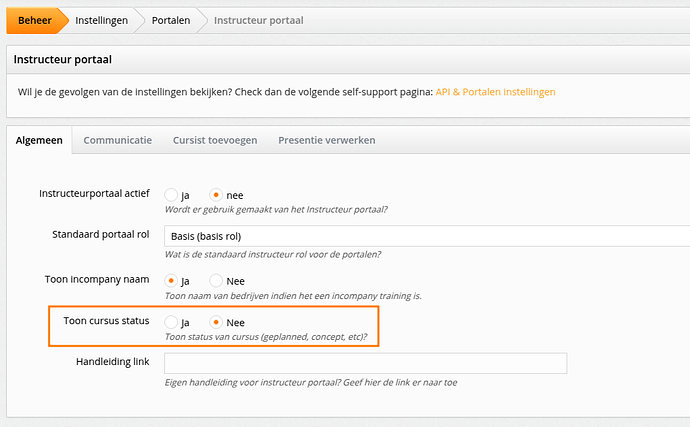This screenshot has height=427, width=690.
Task: Open the Portalen breadcrumb
Action: (171, 20)
